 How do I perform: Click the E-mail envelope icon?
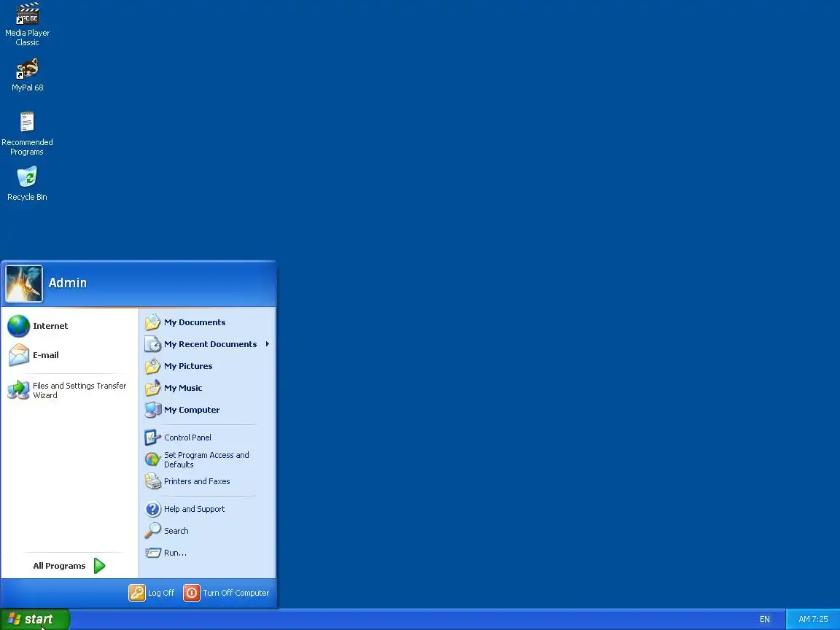click(19, 354)
